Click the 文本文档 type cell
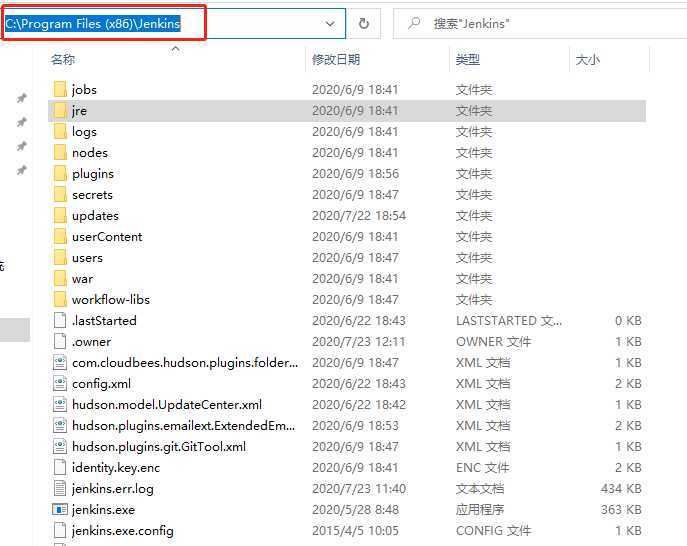This screenshot has width=687, height=546. [480, 489]
